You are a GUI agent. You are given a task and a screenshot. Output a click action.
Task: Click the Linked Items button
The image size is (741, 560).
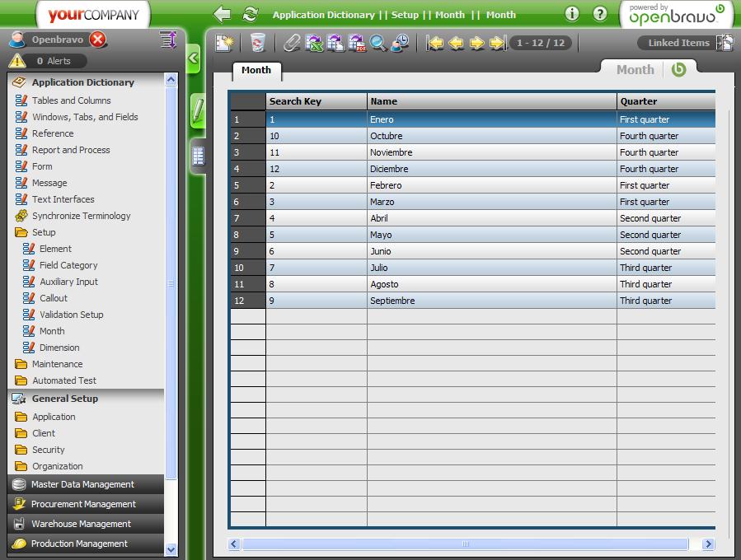pyautogui.click(x=678, y=43)
